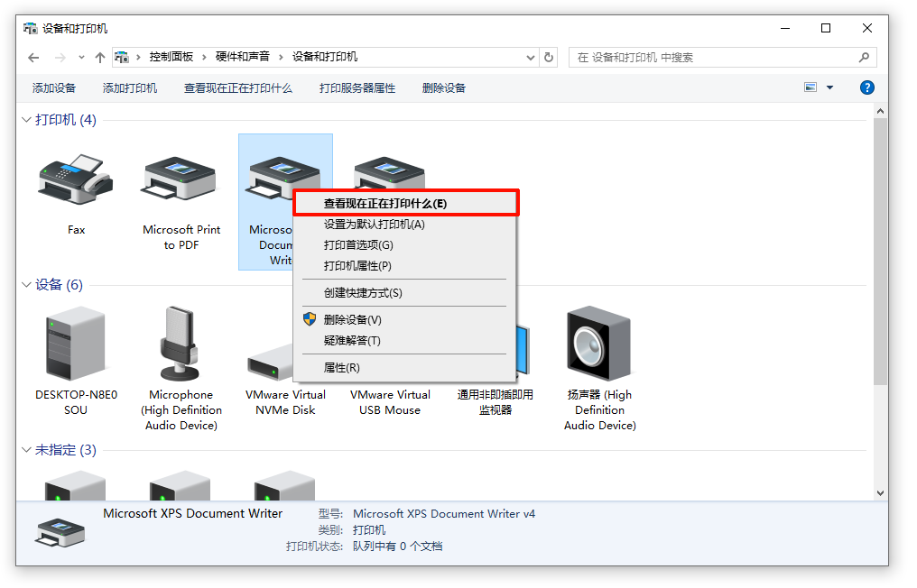Screen dimensions: 917x588
Task: Open 打印服务器属性 from the toolbar
Action: [x=361, y=87]
